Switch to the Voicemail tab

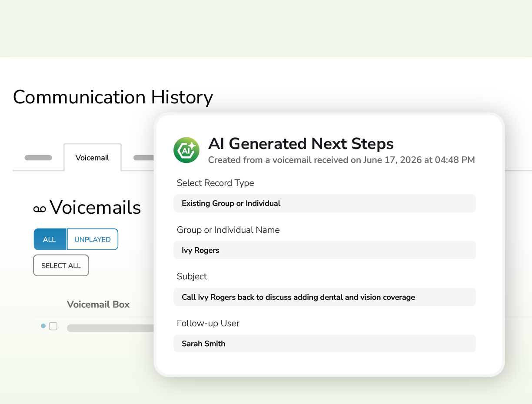pyautogui.click(x=93, y=158)
